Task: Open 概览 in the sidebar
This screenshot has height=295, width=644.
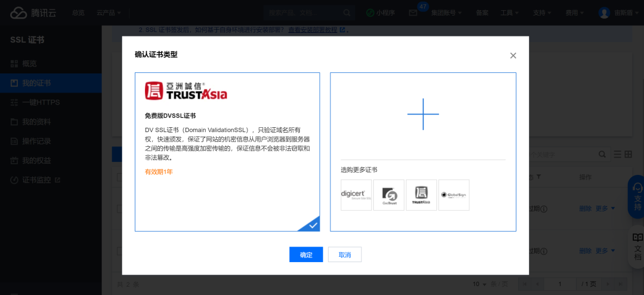Action: pyautogui.click(x=51, y=63)
